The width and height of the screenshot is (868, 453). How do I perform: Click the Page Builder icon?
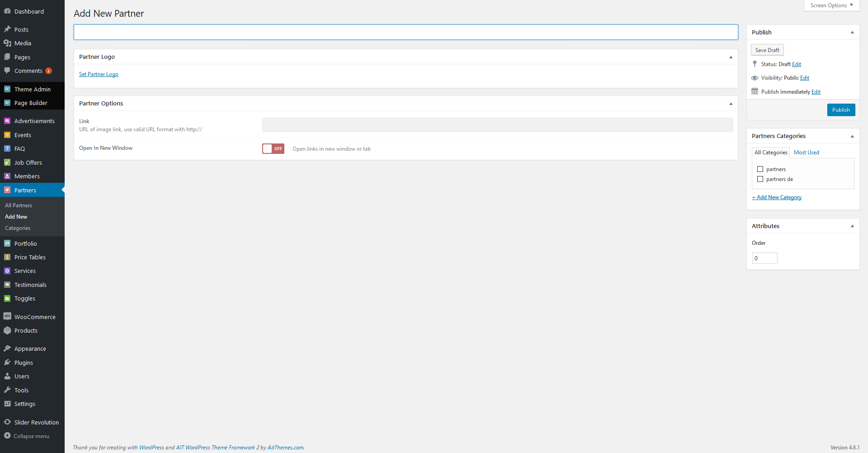[7, 103]
